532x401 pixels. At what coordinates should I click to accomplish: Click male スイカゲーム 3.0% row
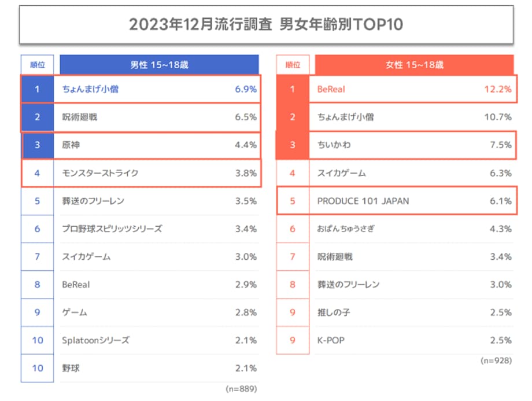click(140, 257)
